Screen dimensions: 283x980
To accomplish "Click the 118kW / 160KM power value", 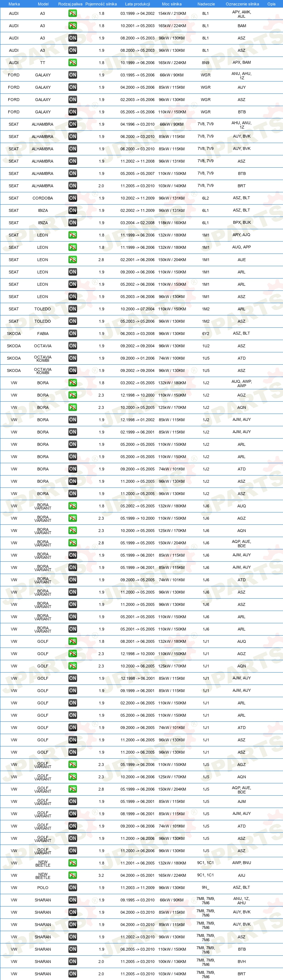I will click(172, 223).
